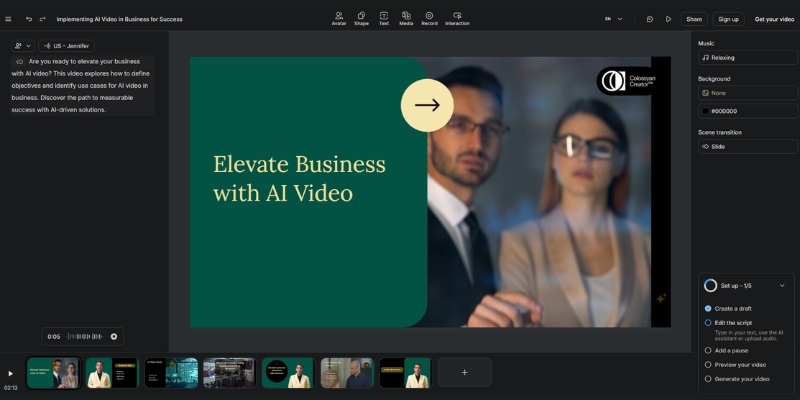Select the Add a pause step
800x400 pixels.
point(726,351)
